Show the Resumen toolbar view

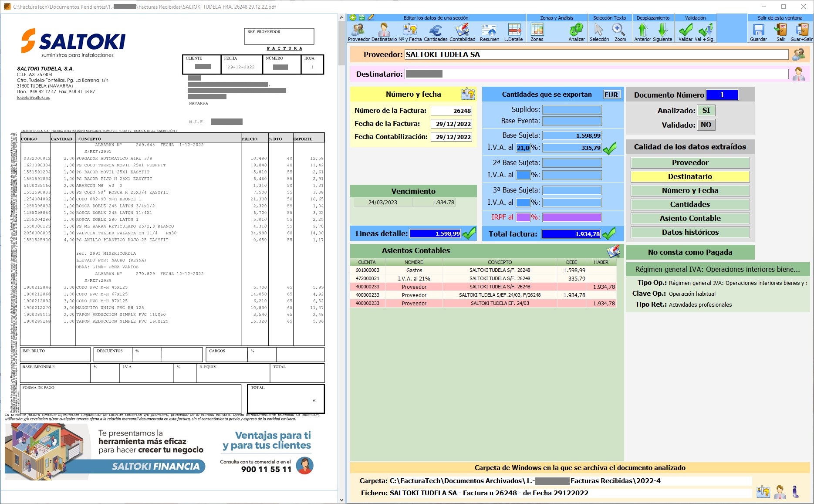click(490, 32)
